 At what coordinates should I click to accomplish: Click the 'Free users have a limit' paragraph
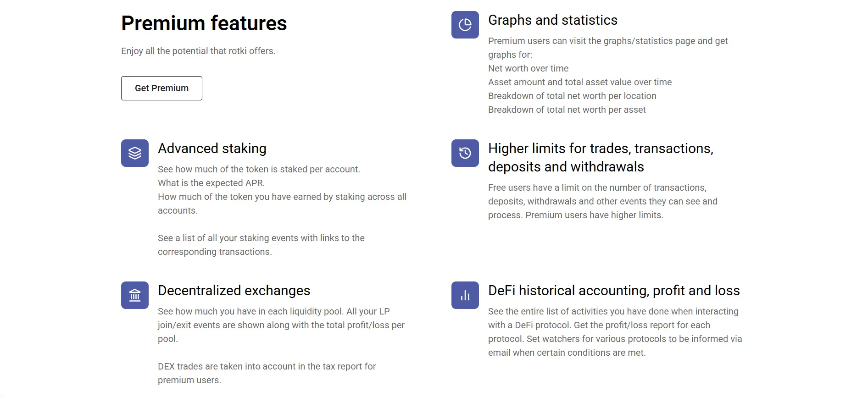tap(602, 201)
